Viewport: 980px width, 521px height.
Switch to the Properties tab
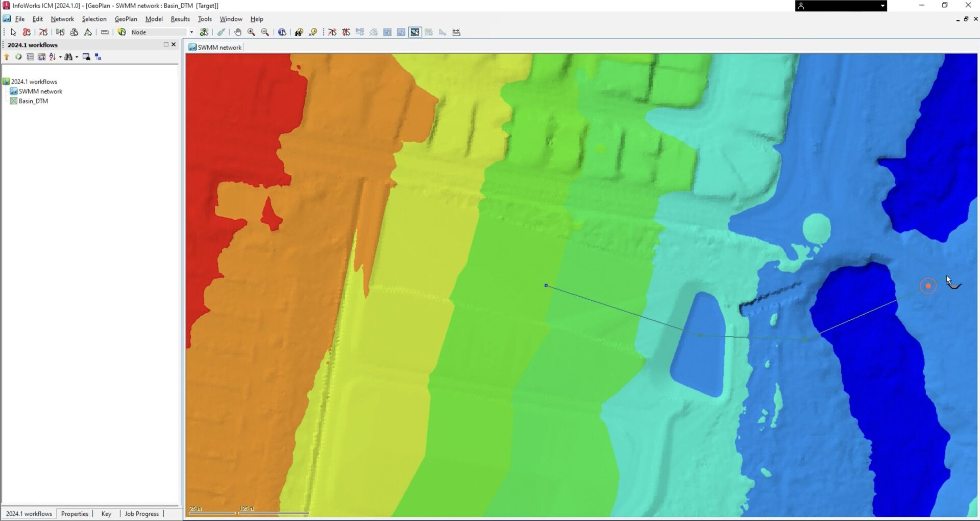tap(75, 514)
